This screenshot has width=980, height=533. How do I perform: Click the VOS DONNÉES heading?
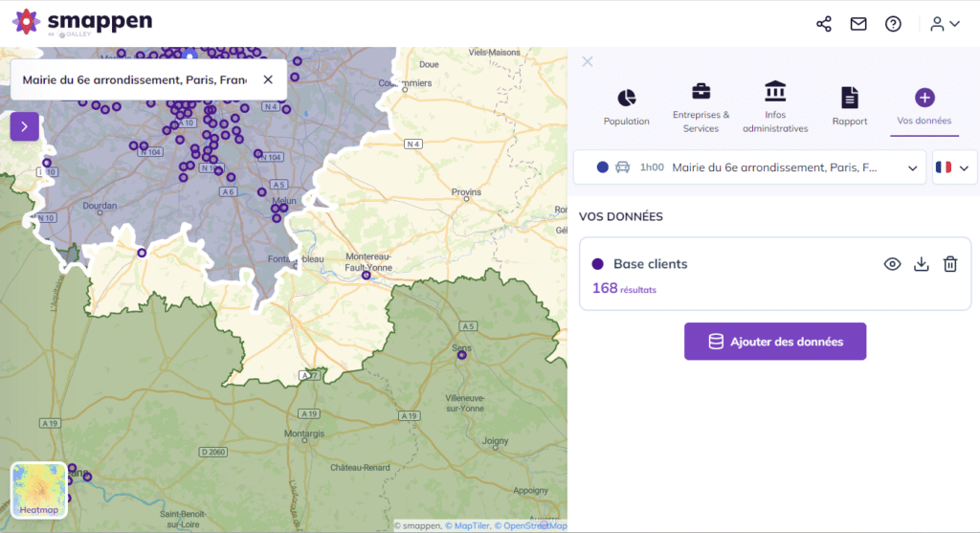pos(620,217)
